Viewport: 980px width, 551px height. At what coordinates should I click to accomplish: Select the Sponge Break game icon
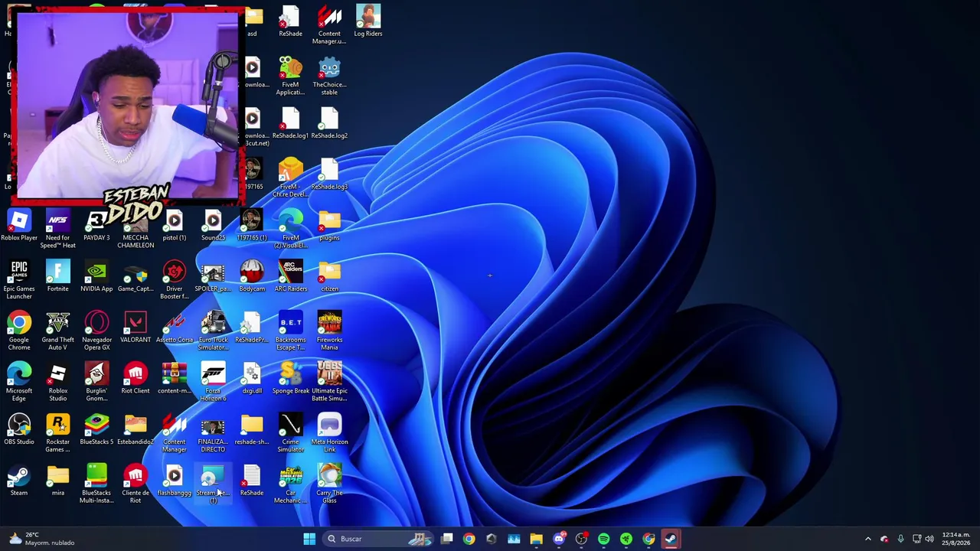point(291,380)
